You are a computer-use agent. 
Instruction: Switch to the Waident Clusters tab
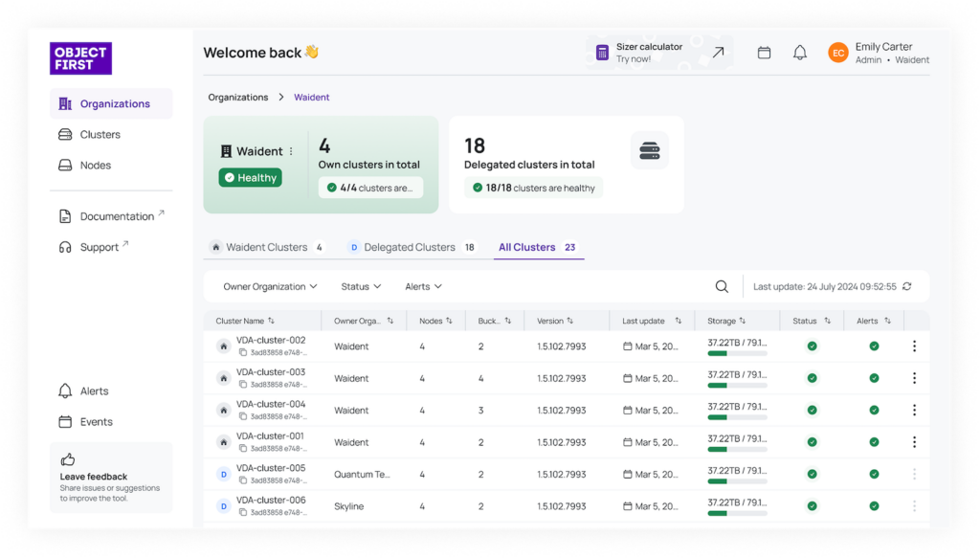(x=268, y=248)
